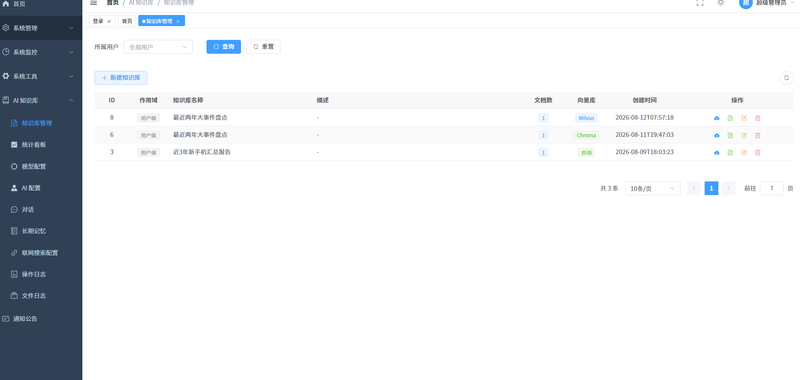
Task: Collapse sidebar with the hamburger icon
Action: click(x=93, y=3)
